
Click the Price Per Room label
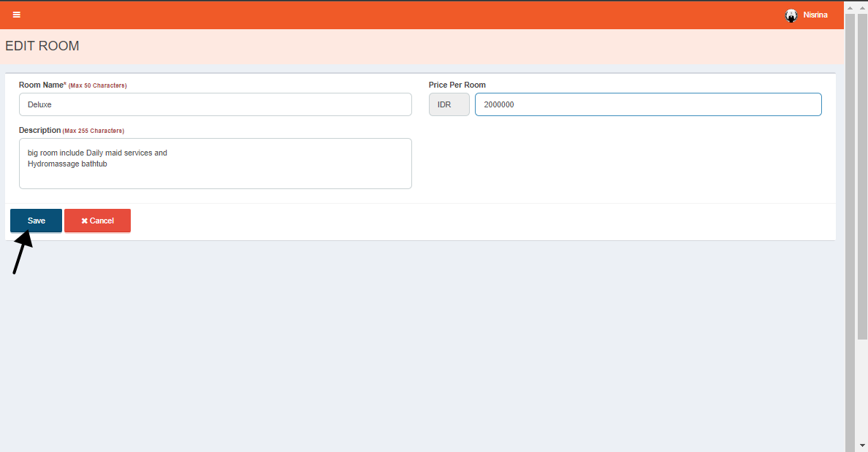[x=457, y=85]
